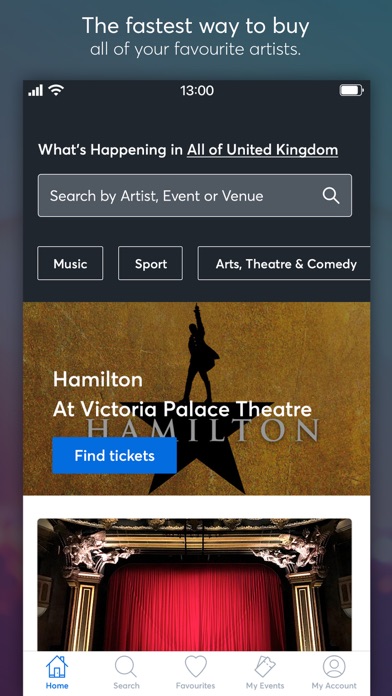Select Arts, Theatre & Comedy category
The image size is (392, 696).
point(284,263)
